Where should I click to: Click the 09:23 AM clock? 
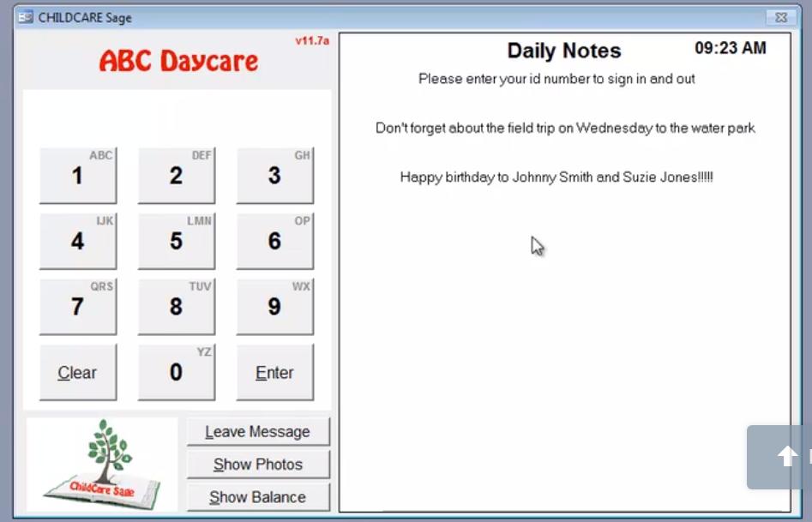coord(731,48)
